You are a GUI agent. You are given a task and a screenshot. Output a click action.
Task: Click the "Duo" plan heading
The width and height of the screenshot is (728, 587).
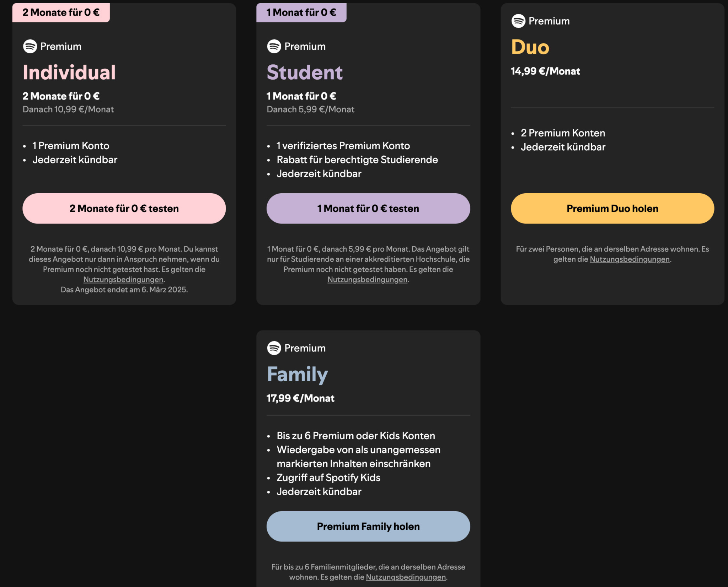click(x=530, y=47)
